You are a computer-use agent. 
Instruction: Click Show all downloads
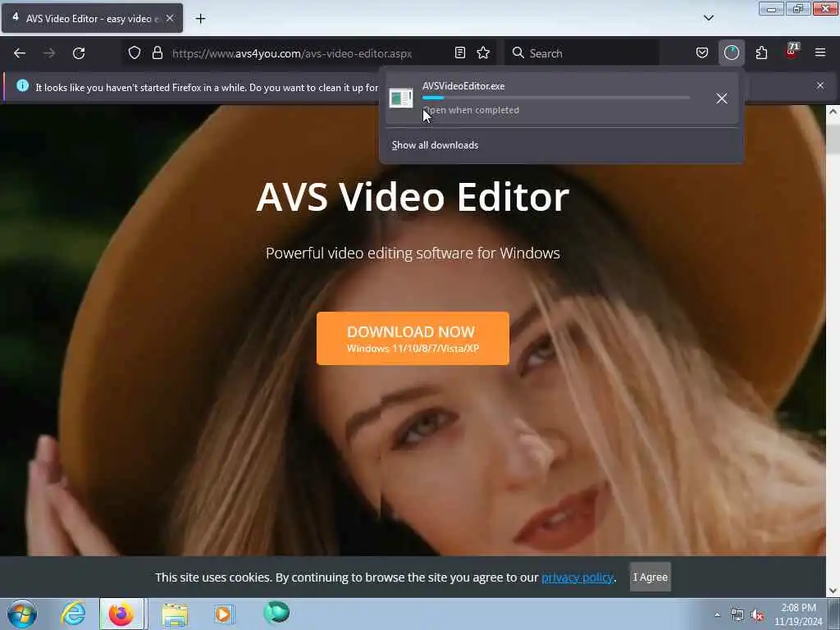(x=435, y=145)
